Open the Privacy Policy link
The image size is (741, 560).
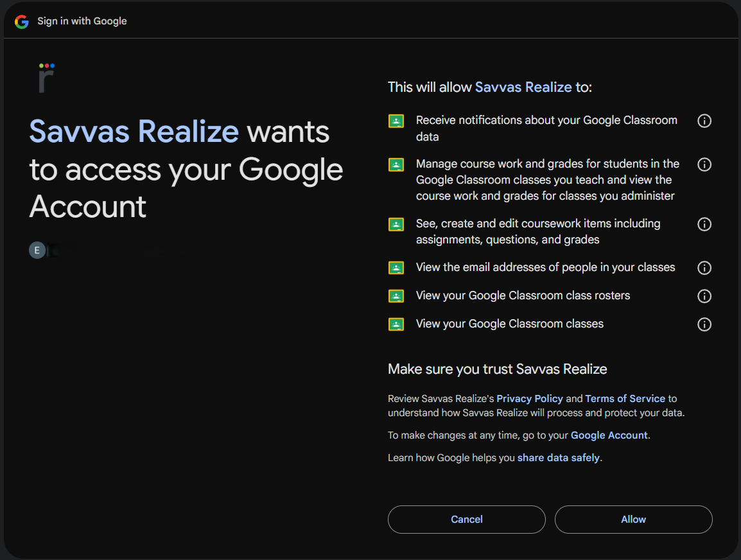(x=529, y=399)
